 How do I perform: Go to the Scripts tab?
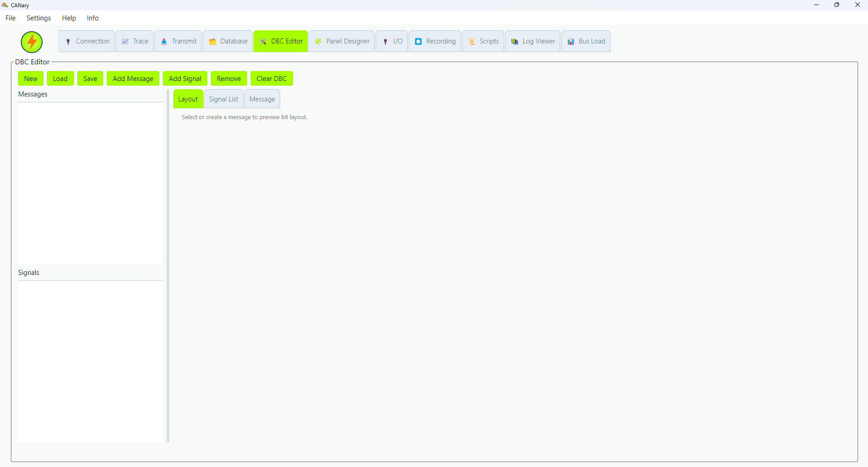tap(483, 41)
